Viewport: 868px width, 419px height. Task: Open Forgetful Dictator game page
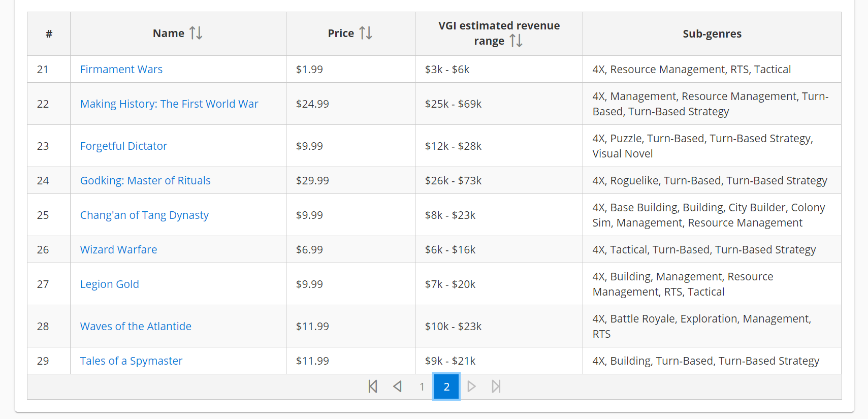[123, 146]
